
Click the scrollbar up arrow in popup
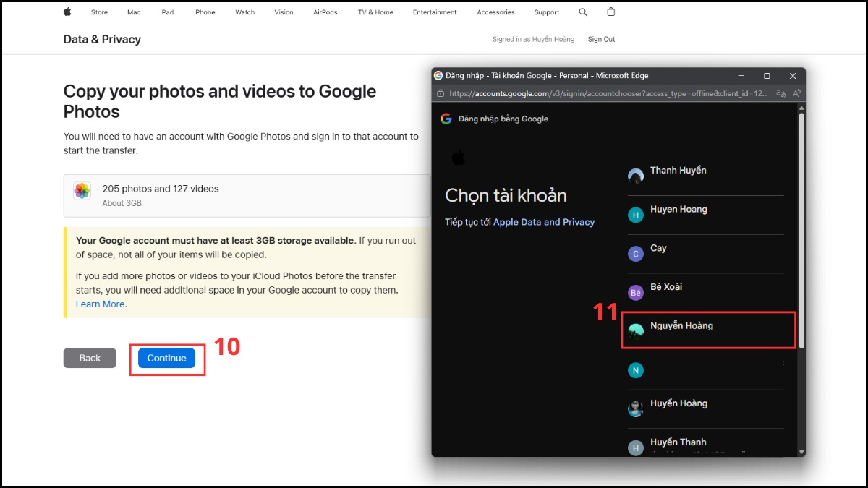pyautogui.click(x=801, y=107)
